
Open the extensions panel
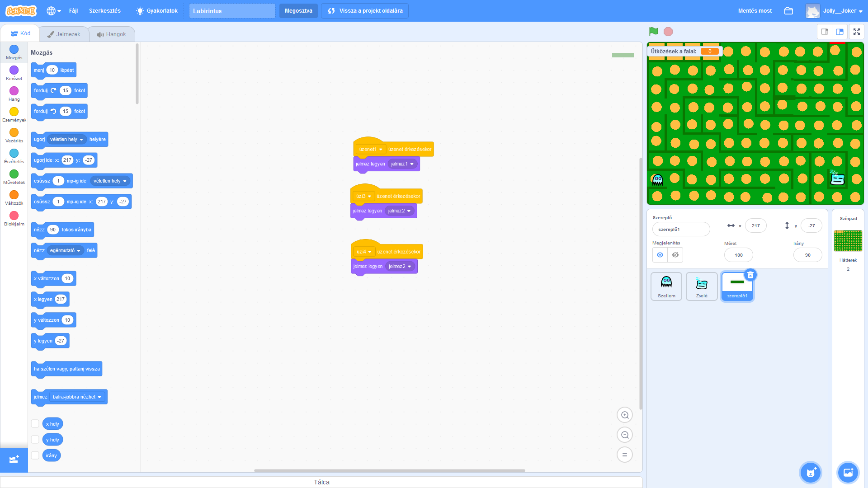(x=14, y=460)
